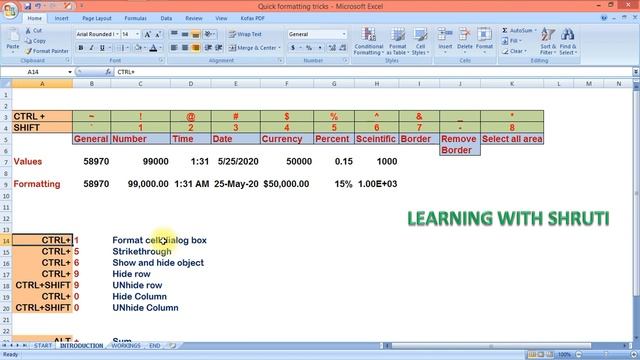640x360 pixels.
Task: Toggle Italic formatting
Action: point(91,48)
